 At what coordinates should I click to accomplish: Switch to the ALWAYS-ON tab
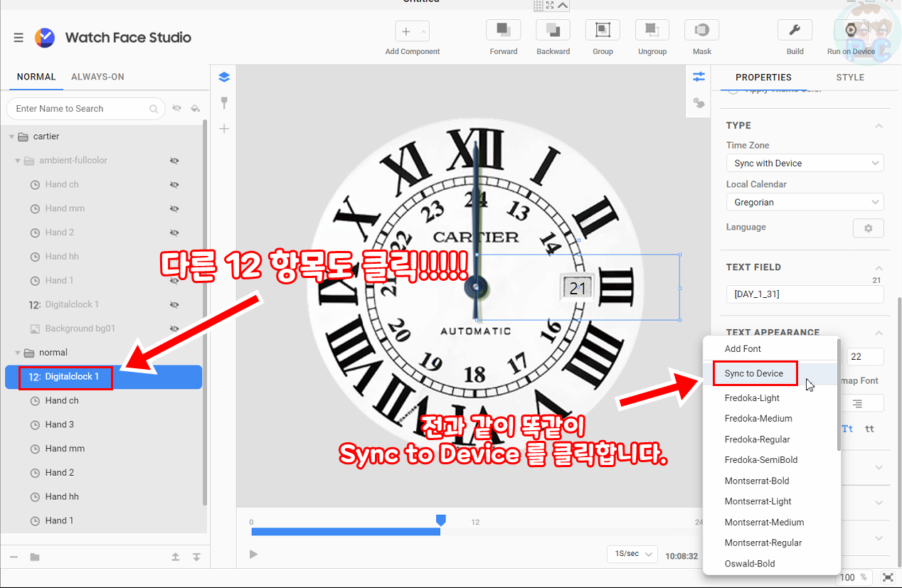click(x=97, y=77)
